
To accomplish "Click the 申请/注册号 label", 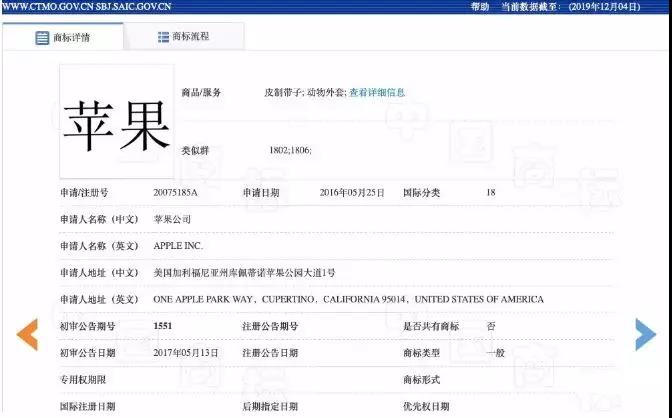I will [84, 193].
